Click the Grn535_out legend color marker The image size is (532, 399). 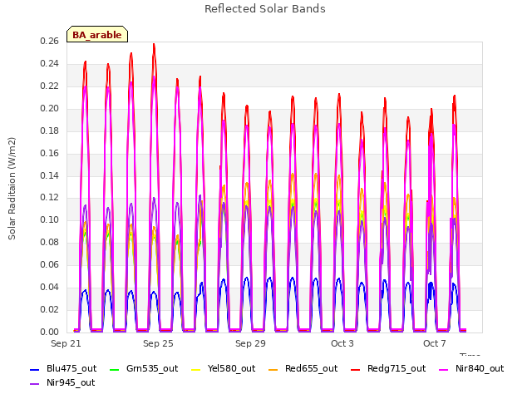pos(115,369)
